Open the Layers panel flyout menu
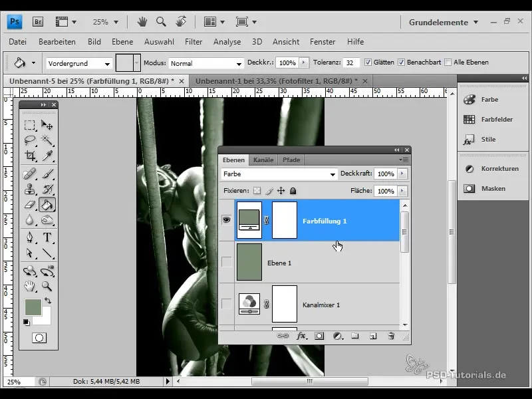Image resolution: width=532 pixels, height=399 pixels. pyautogui.click(x=404, y=160)
